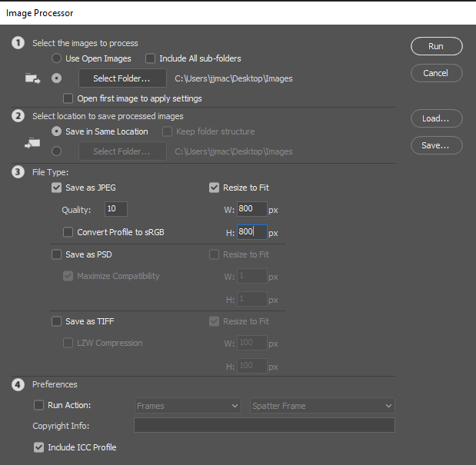
Task: Click the Run button
Action: click(436, 46)
